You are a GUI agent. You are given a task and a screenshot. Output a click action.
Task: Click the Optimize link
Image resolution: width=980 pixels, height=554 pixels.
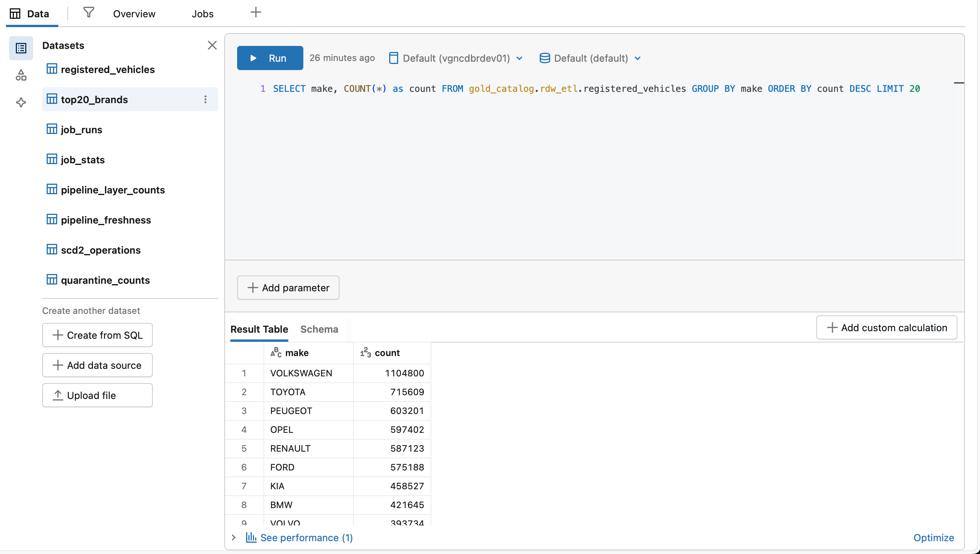(x=933, y=537)
